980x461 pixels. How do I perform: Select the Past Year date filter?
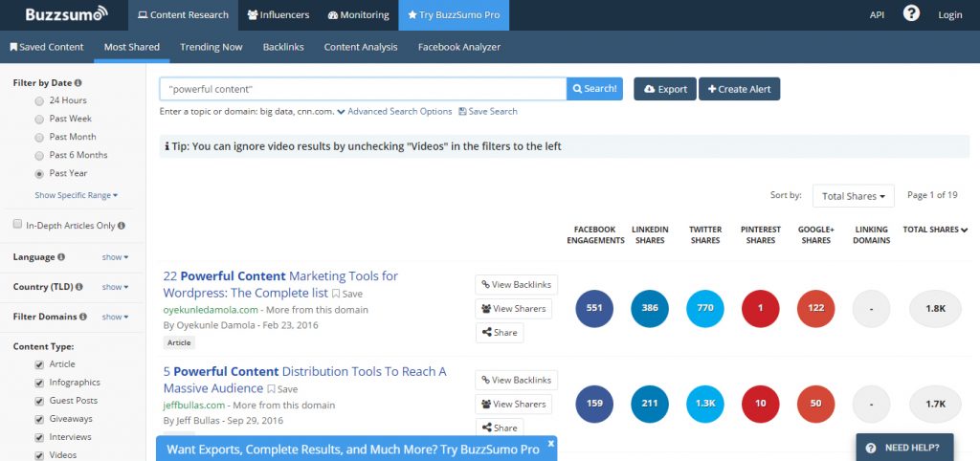point(38,174)
